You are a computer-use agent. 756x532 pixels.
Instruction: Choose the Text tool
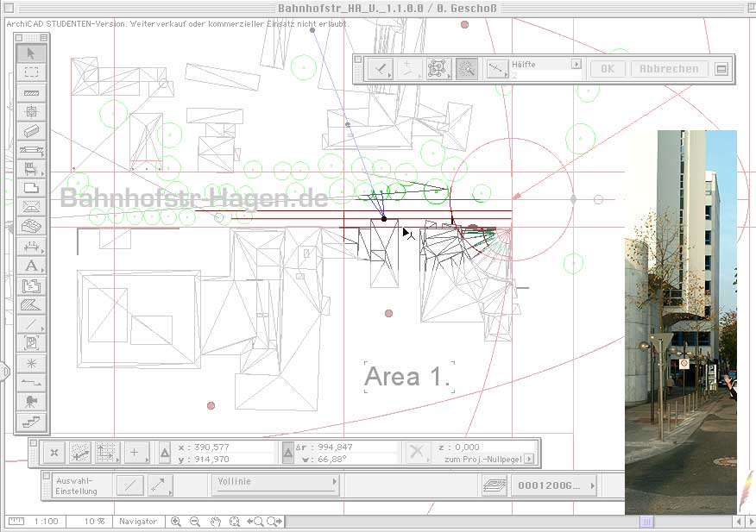pyautogui.click(x=32, y=266)
